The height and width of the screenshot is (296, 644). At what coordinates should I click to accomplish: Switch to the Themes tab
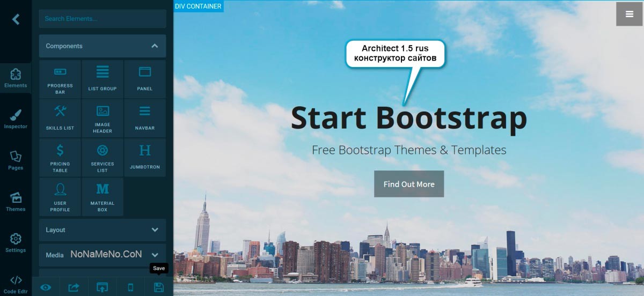click(16, 202)
